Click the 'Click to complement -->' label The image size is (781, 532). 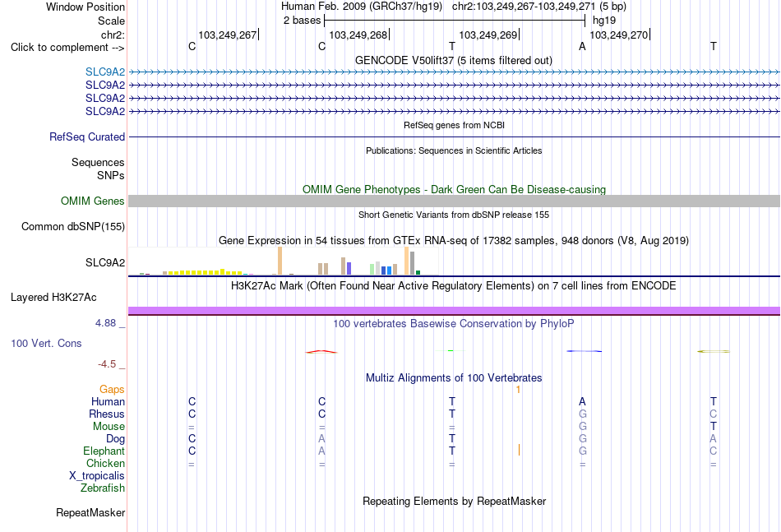point(67,48)
